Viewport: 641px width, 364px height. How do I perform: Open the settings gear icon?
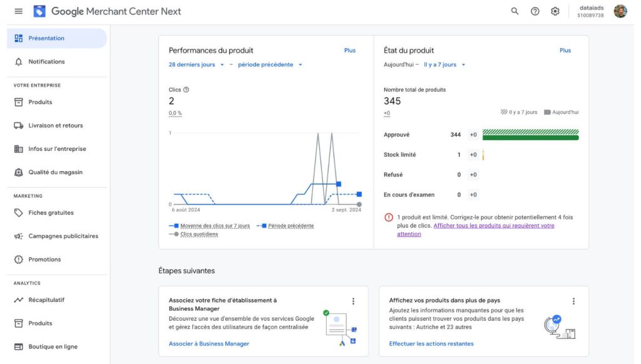(x=555, y=11)
